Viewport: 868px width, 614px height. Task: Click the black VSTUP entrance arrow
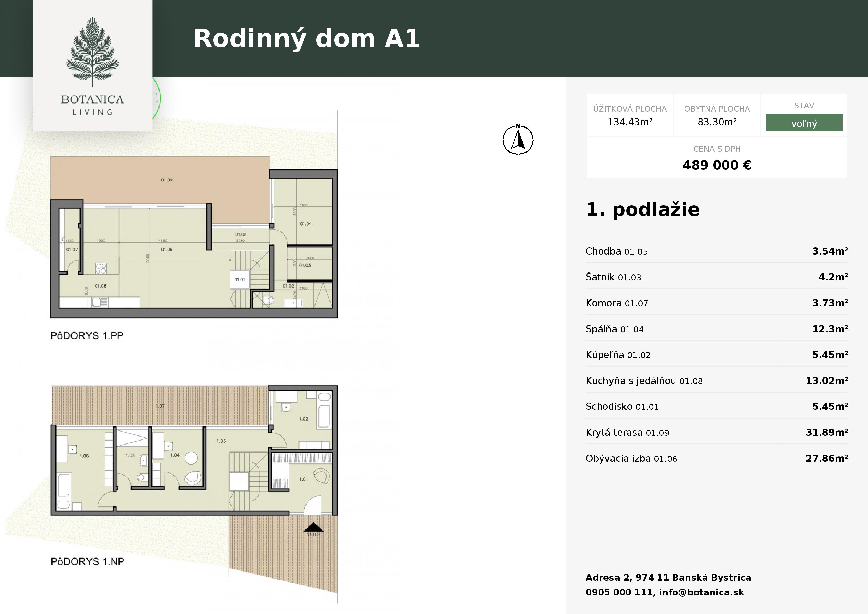pyautogui.click(x=313, y=527)
